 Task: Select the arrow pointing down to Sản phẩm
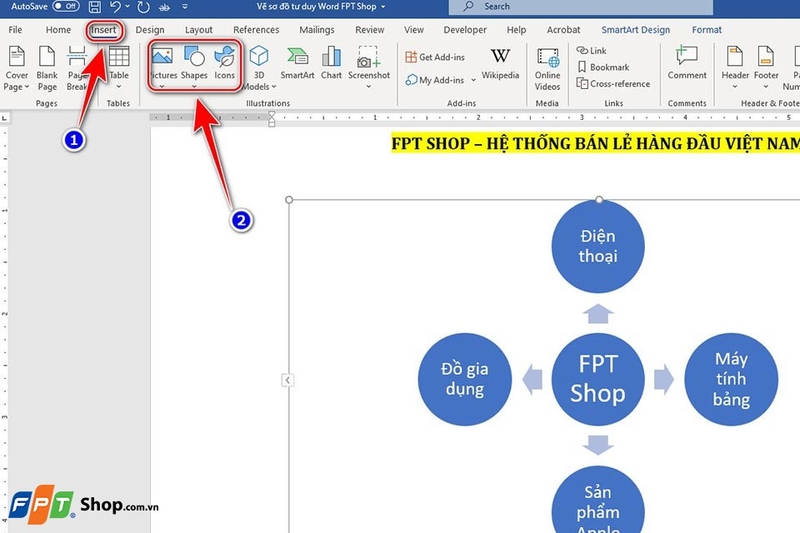pos(598,445)
